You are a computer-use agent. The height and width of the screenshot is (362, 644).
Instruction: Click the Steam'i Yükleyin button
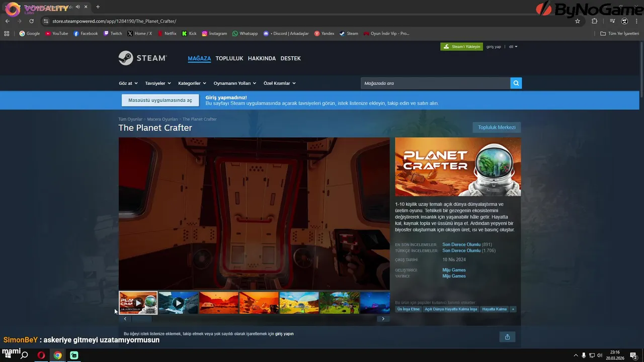pos(461,47)
